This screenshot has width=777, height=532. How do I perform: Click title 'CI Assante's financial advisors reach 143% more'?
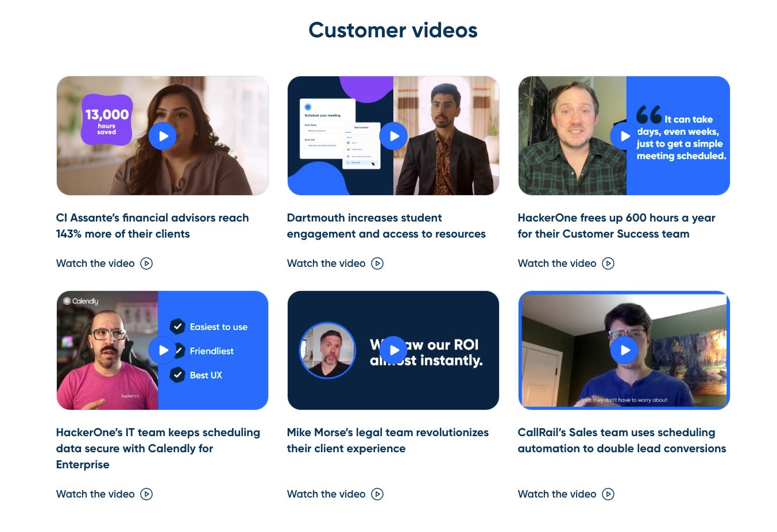point(153,226)
